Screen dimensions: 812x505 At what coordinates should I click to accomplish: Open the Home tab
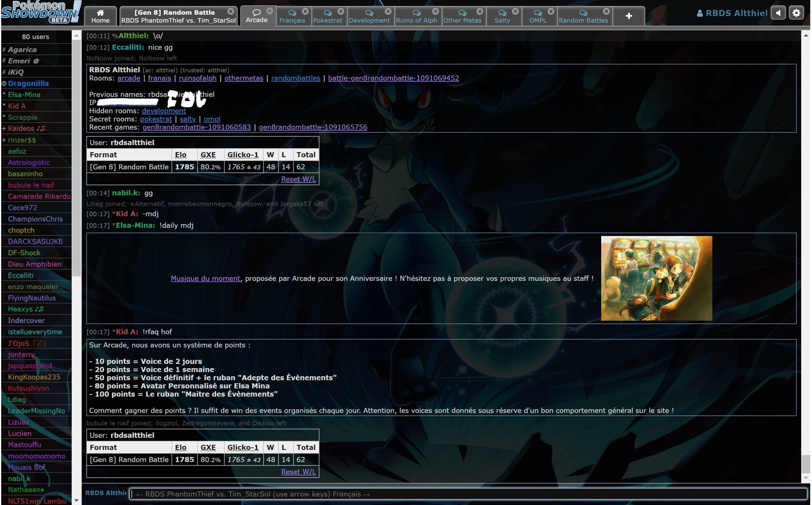pyautogui.click(x=100, y=16)
